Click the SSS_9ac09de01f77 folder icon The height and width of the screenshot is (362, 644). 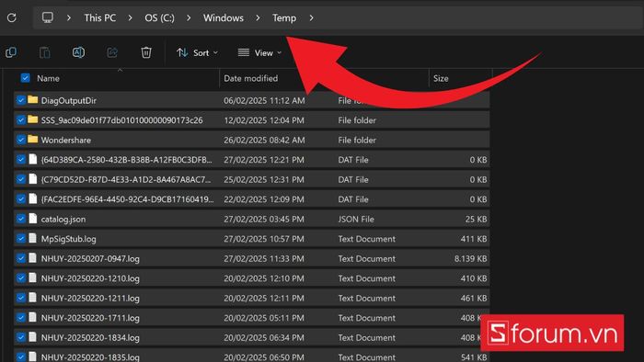pos(33,119)
